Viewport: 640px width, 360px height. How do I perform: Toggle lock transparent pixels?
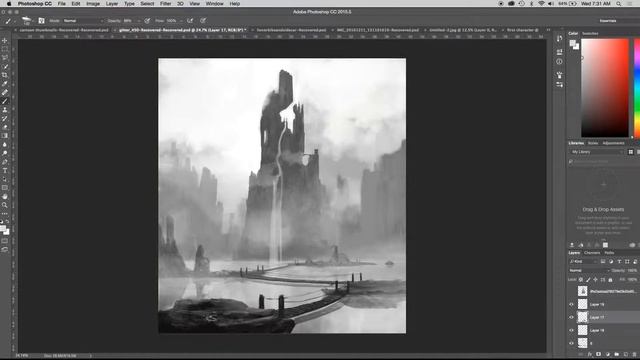(x=581, y=280)
